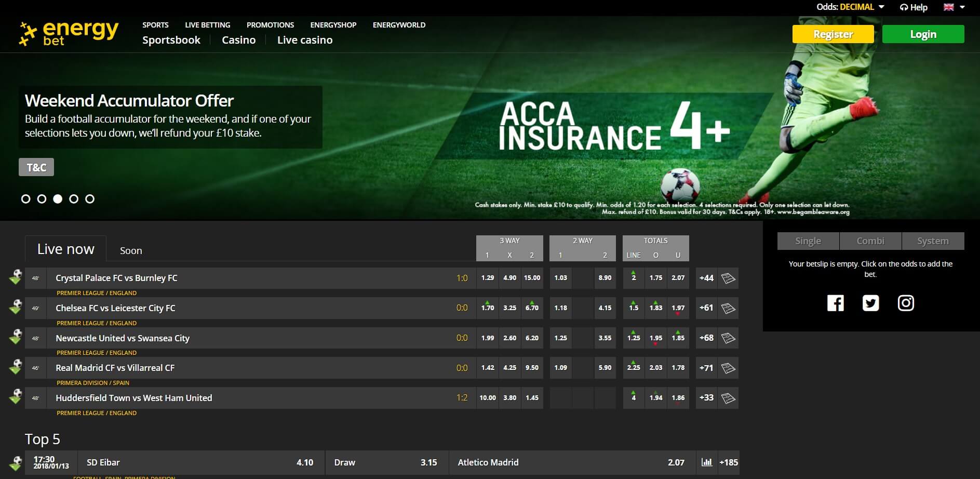This screenshot has width=980, height=479.
Task: Open Real Madrid CF vs Villarreal CF match
Action: [115, 368]
